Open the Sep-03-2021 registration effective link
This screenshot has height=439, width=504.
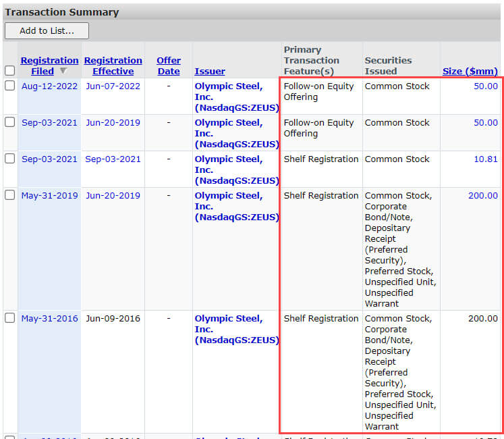(113, 159)
